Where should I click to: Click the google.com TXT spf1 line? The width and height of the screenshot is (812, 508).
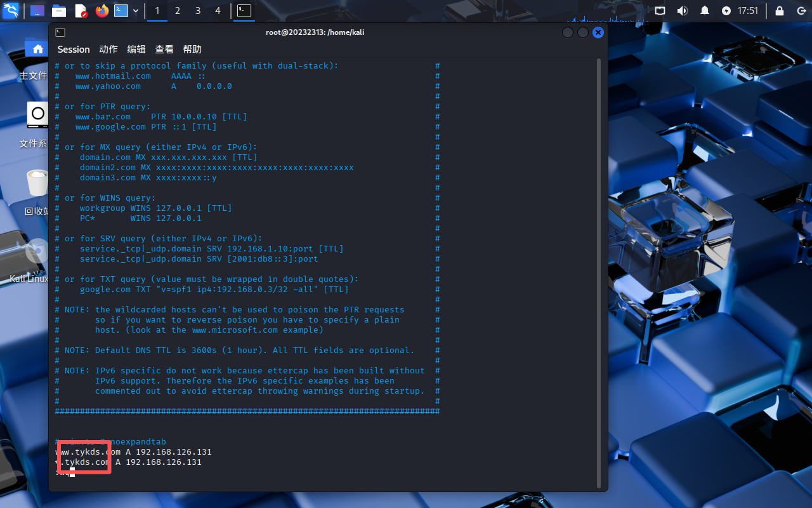pos(214,290)
